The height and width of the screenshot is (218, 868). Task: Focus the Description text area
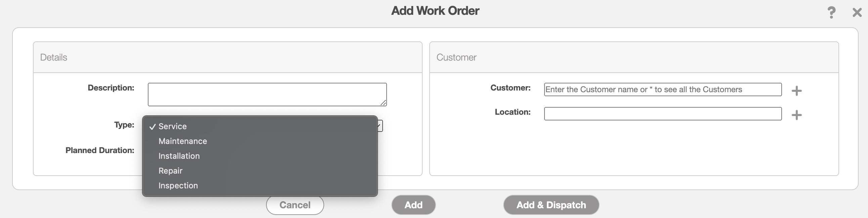pyautogui.click(x=267, y=94)
